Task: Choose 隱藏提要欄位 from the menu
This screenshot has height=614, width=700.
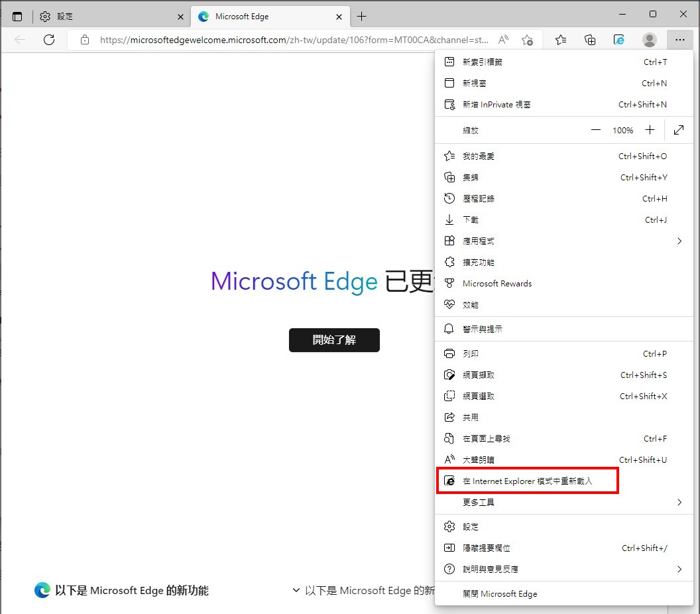Action: pos(564,548)
